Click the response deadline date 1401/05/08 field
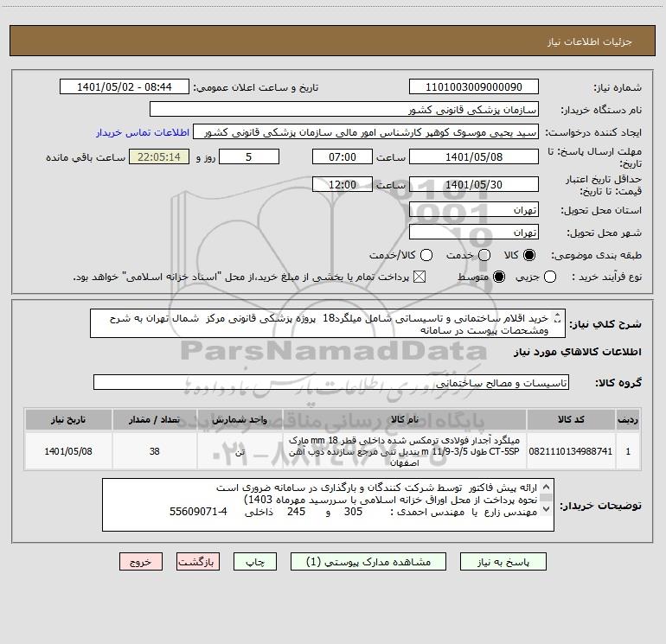Screen dimensions: 666x644 [x=474, y=156]
